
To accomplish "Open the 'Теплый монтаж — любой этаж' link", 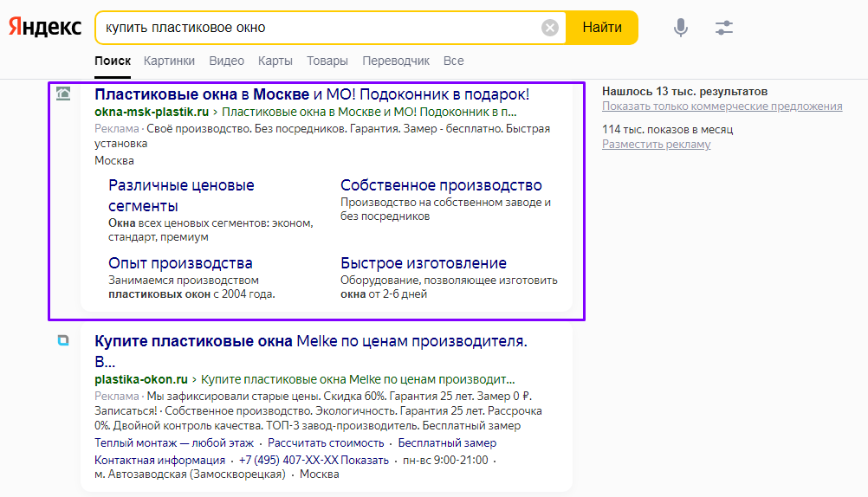I will click(174, 442).
